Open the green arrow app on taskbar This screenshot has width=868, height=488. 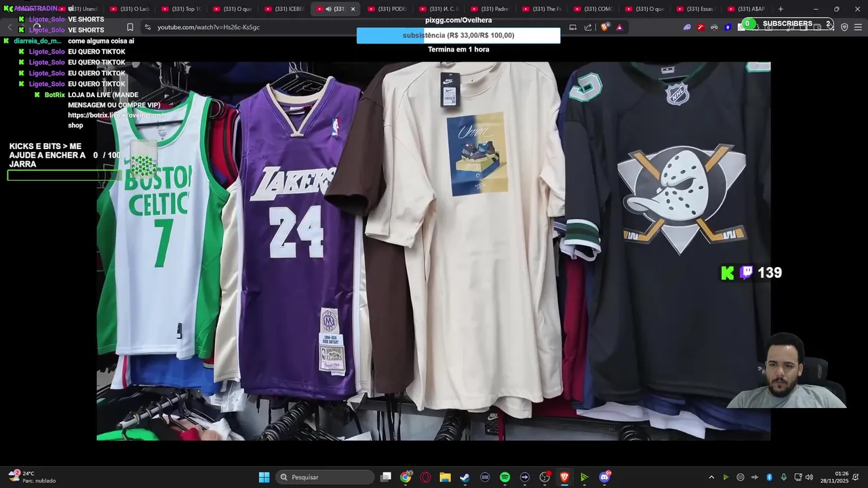pyautogui.click(x=584, y=477)
